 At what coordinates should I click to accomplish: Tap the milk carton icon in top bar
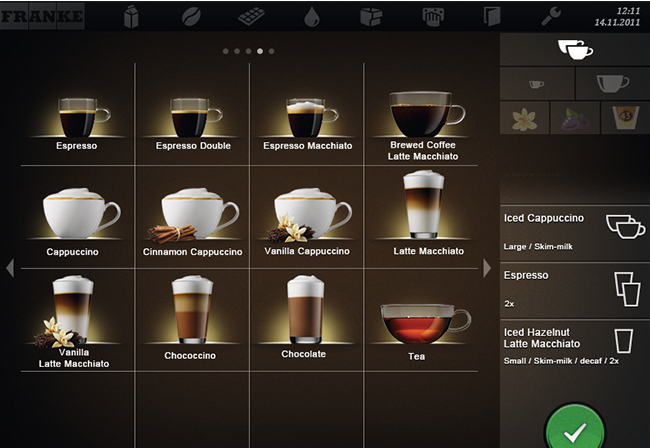[x=131, y=16]
